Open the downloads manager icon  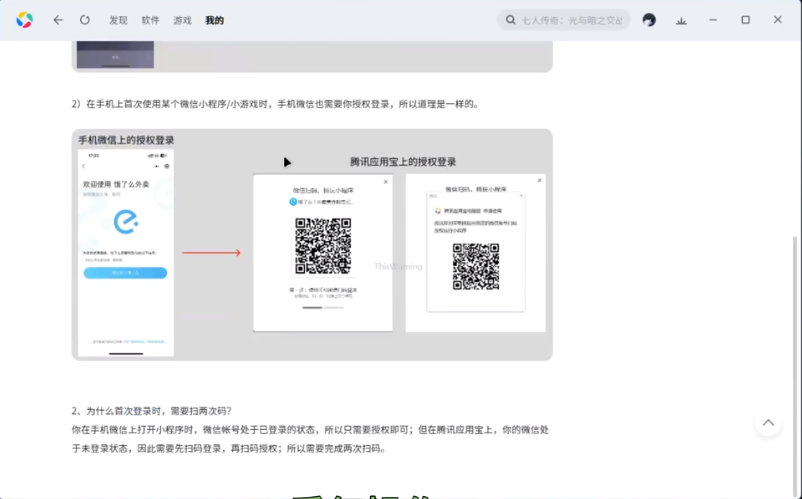click(681, 20)
